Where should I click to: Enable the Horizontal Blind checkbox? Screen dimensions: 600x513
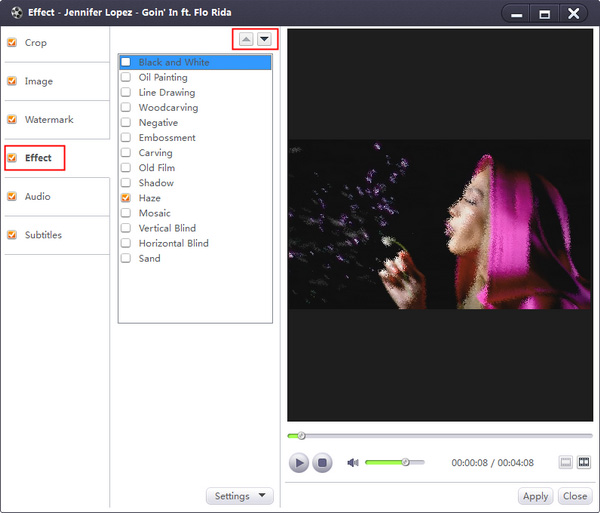[x=126, y=243]
